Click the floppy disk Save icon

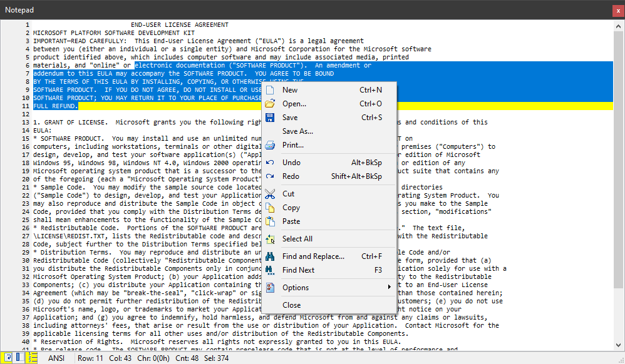tap(270, 118)
